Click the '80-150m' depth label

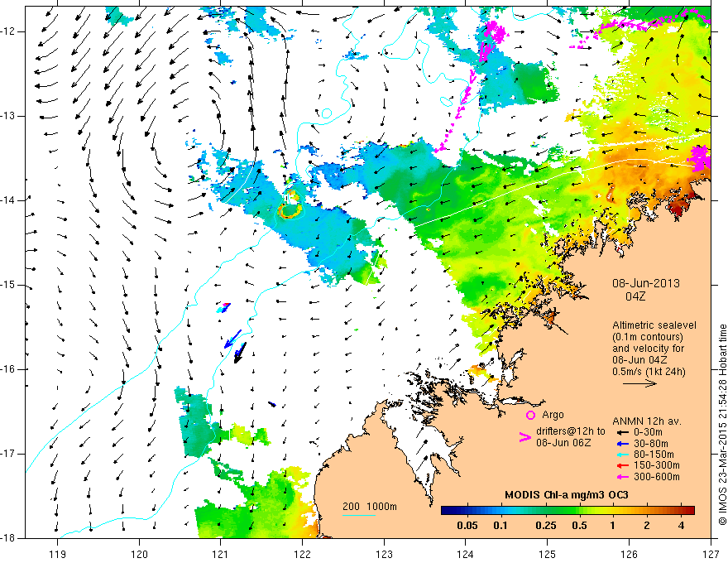654,455
